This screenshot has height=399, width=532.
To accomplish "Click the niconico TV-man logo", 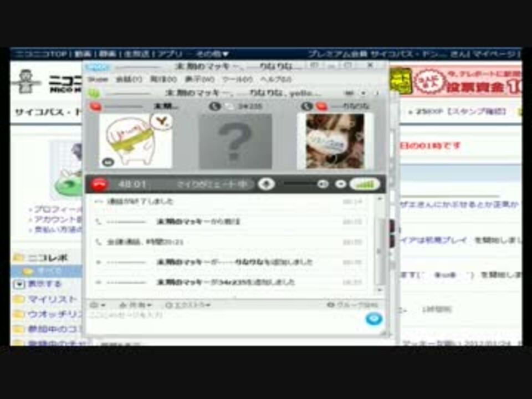I will (25, 81).
